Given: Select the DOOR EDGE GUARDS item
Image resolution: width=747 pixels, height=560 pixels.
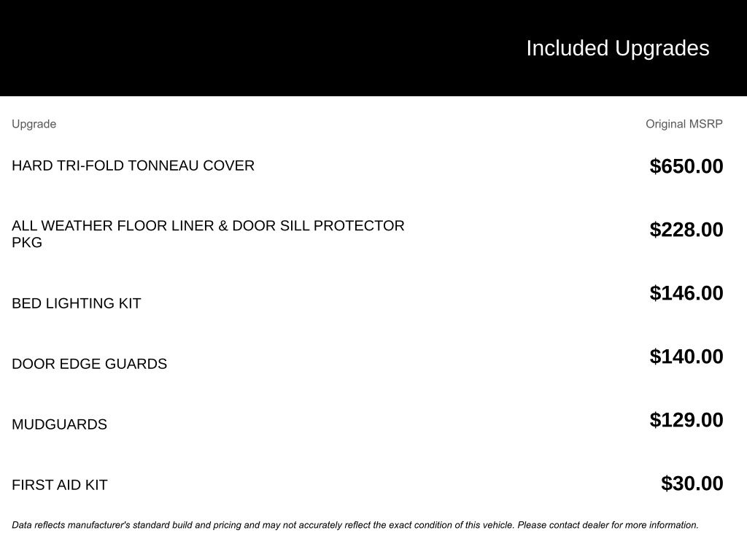Looking at the screenshot, I should 89,363.
